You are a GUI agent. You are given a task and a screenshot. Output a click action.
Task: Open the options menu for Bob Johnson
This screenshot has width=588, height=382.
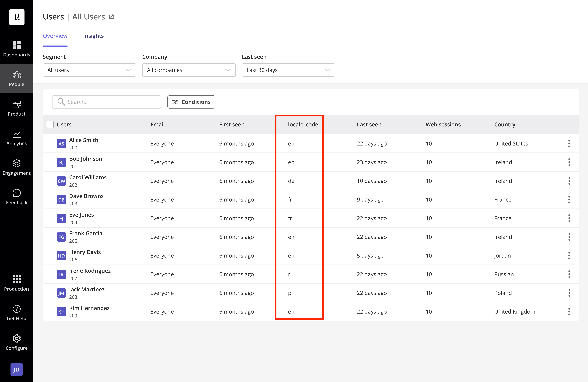(x=569, y=162)
